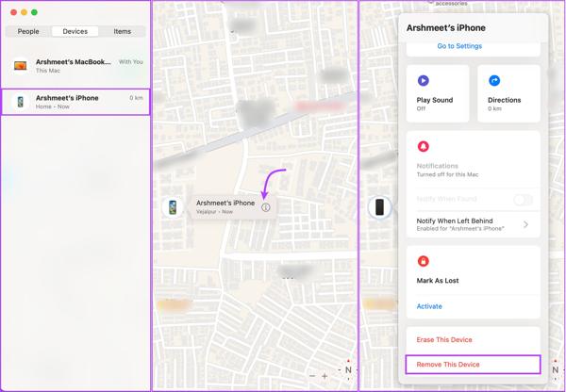Click Go to Settings link

click(459, 46)
